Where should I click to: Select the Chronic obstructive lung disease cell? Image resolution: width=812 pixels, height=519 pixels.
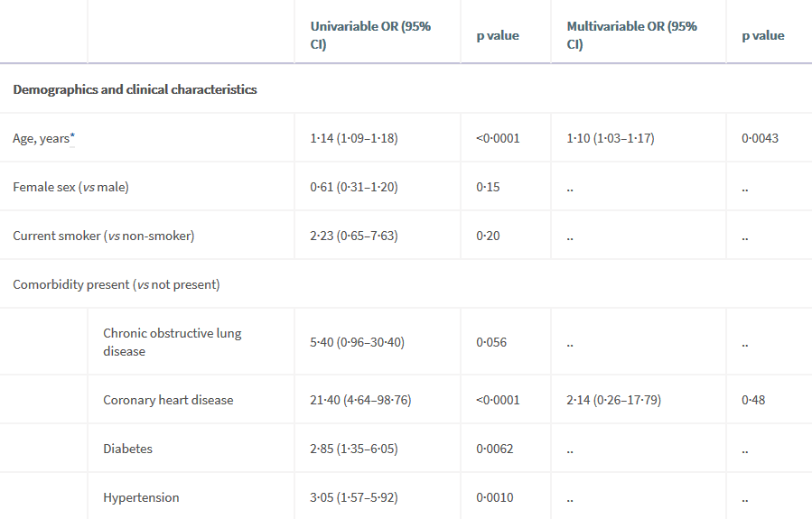(x=172, y=342)
